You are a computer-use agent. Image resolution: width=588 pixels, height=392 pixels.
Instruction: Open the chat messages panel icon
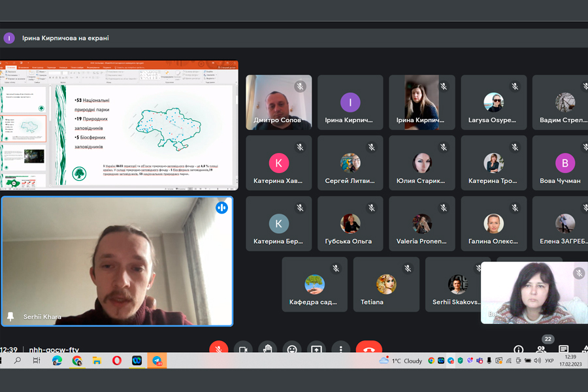coord(563,350)
